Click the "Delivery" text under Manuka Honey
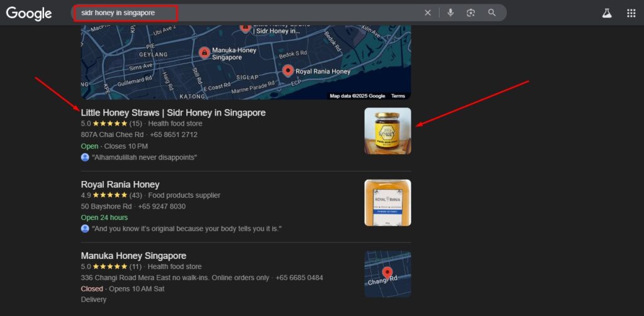644x316 pixels. point(94,300)
